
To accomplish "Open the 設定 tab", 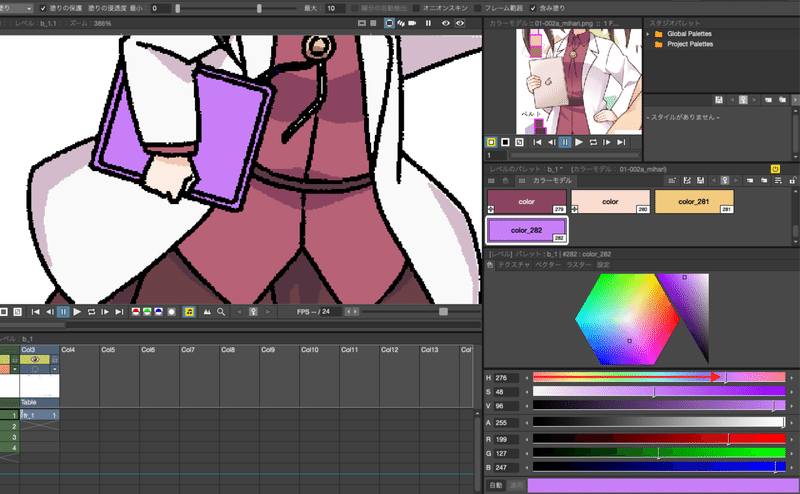I will 604,265.
